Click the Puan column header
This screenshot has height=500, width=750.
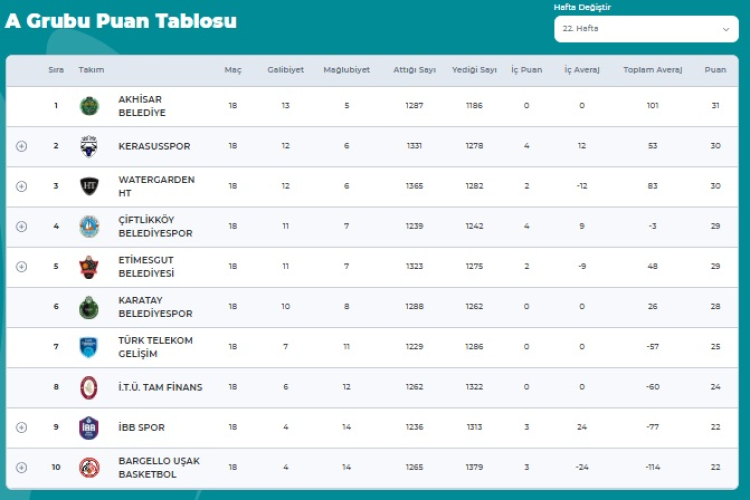[x=714, y=70]
